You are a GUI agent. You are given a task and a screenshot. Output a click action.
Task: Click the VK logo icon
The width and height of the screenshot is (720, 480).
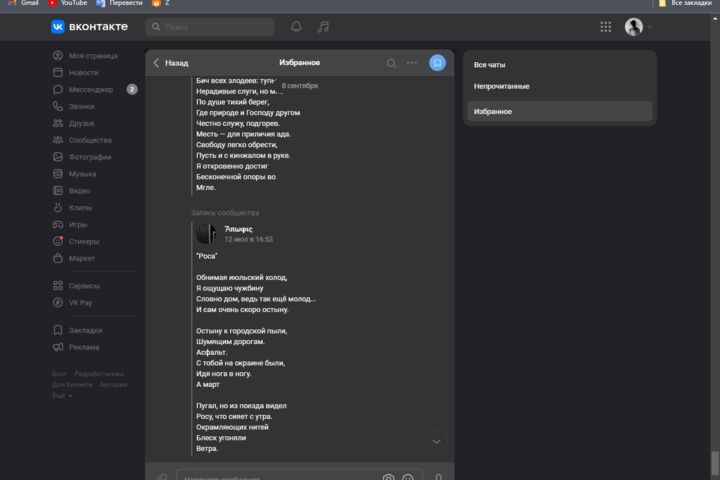(57, 27)
